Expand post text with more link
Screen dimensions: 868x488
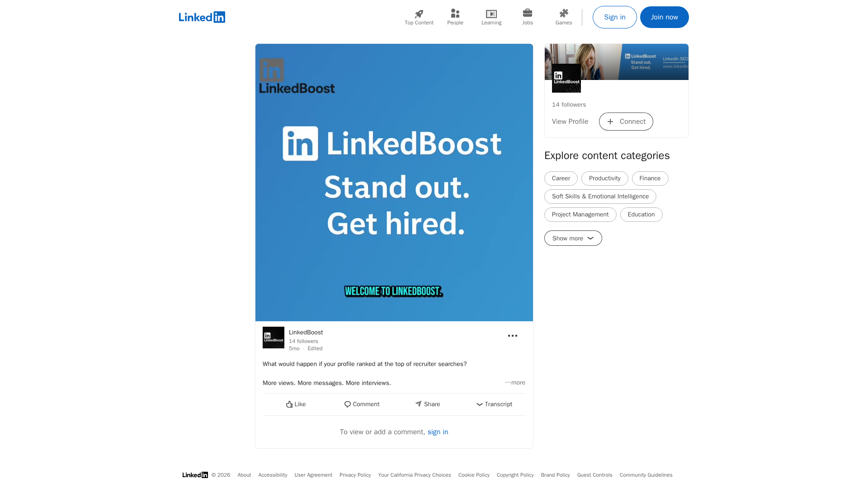(x=515, y=383)
